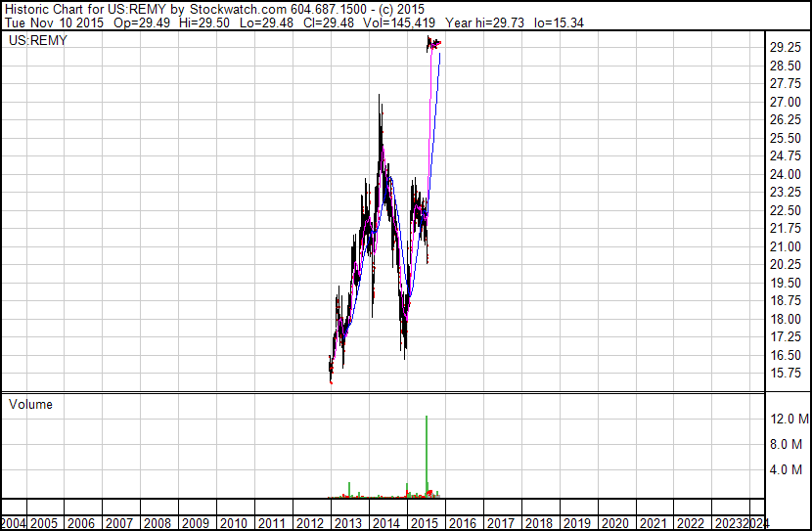Click the 2010 year label on the axis
Screen dimensions: 812x531
(x=234, y=523)
